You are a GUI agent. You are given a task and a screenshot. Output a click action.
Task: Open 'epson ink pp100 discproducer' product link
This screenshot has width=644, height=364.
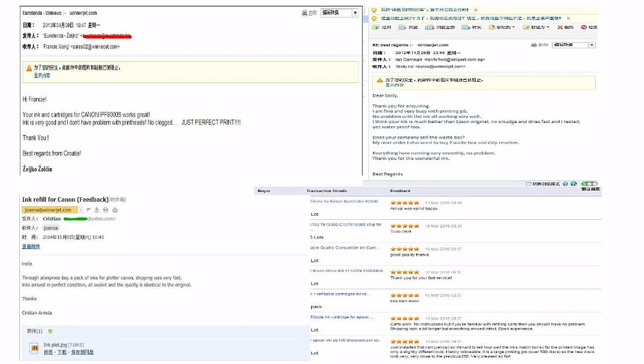(346, 340)
